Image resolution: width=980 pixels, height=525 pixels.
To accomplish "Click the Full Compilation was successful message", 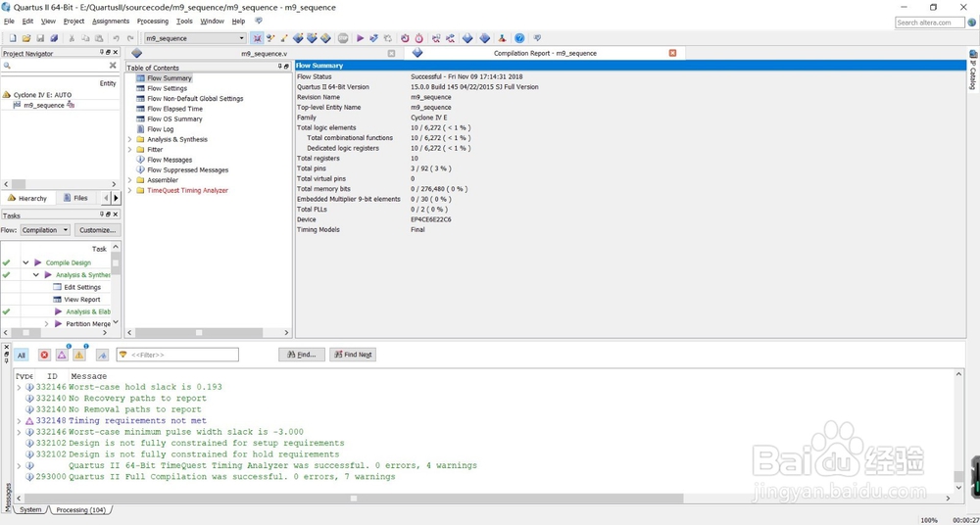I will [232, 477].
